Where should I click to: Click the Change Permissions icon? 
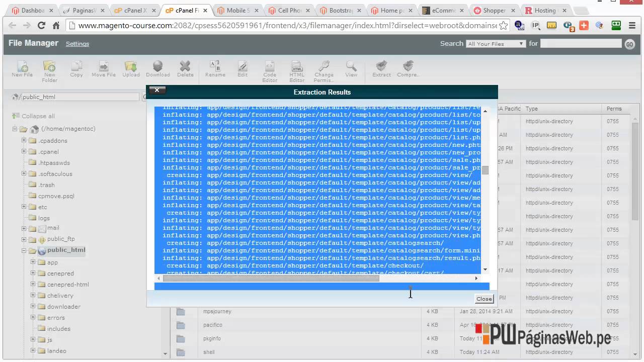point(324,71)
